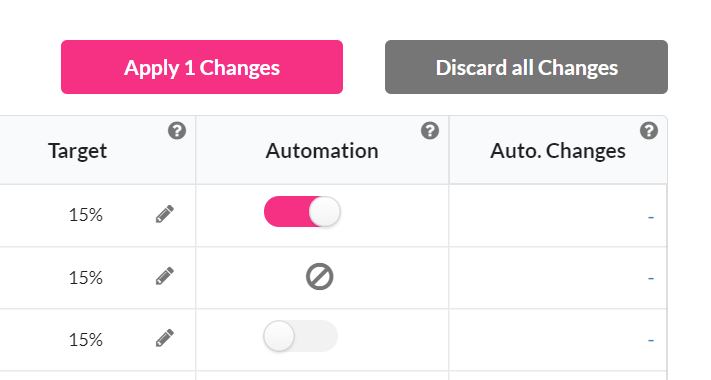Select the 15% target value in first row
This screenshot has height=380, width=711.
tap(86, 215)
